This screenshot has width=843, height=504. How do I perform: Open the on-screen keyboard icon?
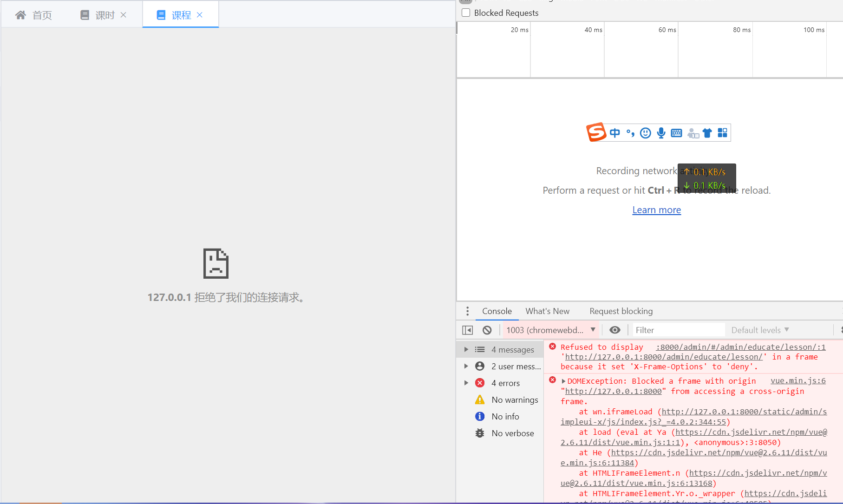point(676,133)
